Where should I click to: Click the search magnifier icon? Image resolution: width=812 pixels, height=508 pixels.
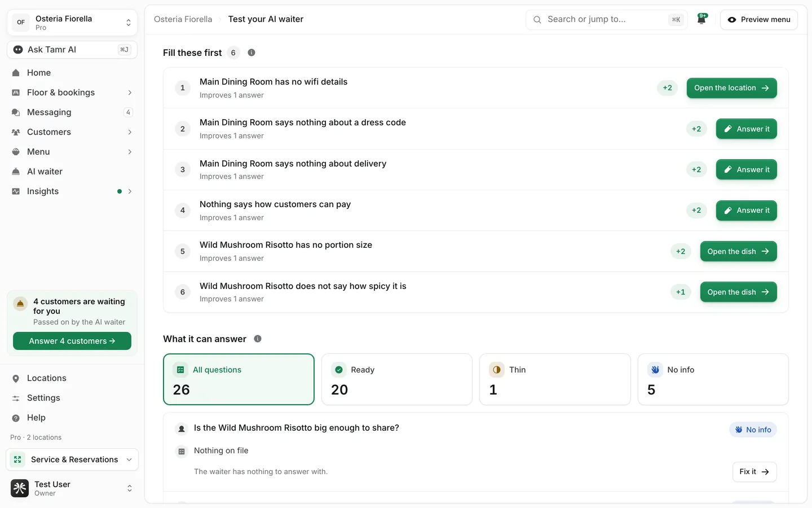[x=537, y=19]
